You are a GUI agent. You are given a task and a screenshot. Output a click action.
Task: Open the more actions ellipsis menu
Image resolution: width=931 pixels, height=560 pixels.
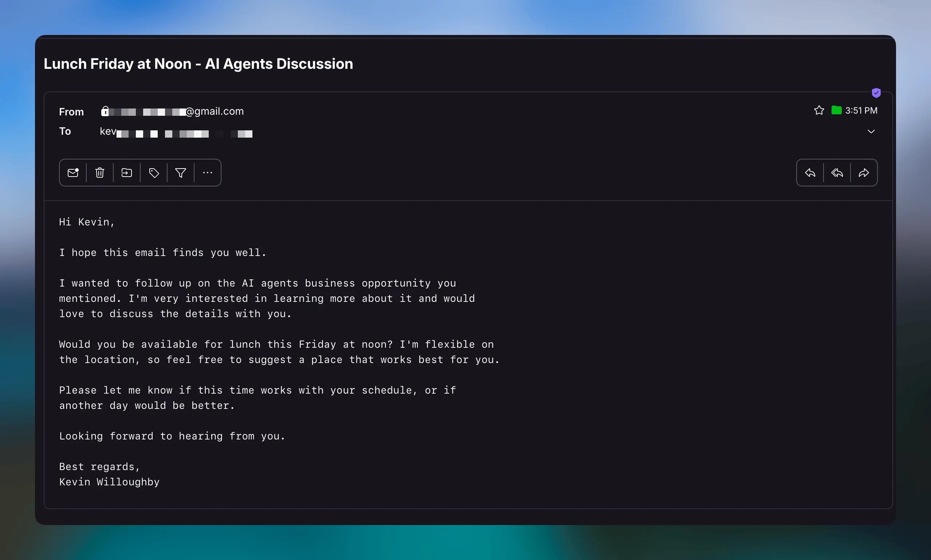[208, 173]
